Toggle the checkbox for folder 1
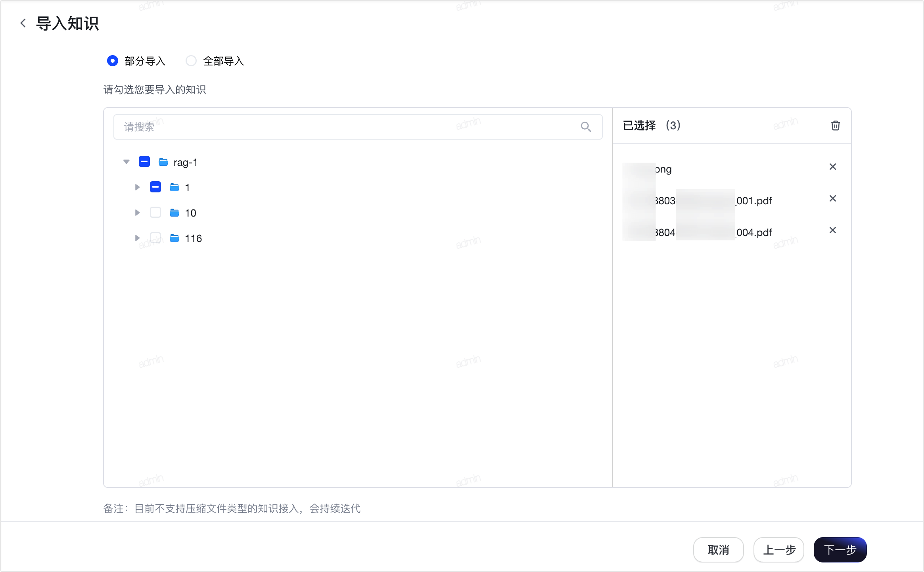The height and width of the screenshot is (572, 924). point(155,187)
